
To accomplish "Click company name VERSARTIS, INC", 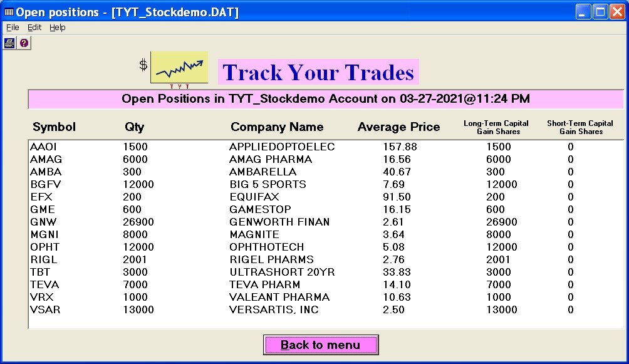I will pyautogui.click(x=274, y=309).
